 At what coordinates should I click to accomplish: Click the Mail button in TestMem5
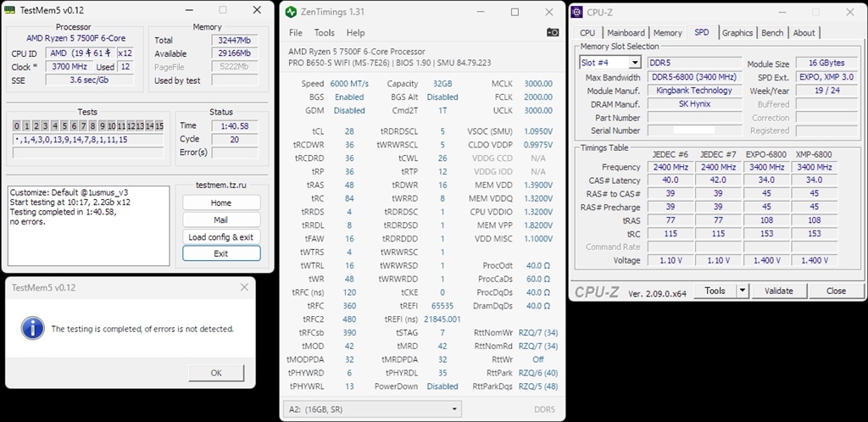[x=221, y=219]
